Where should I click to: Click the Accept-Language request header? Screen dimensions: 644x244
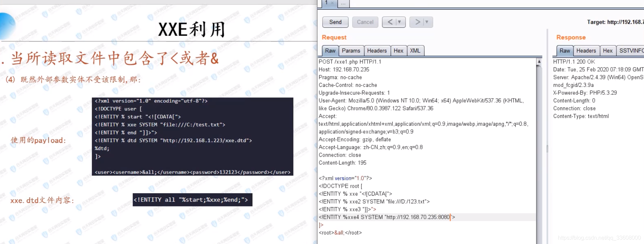pos(371,147)
